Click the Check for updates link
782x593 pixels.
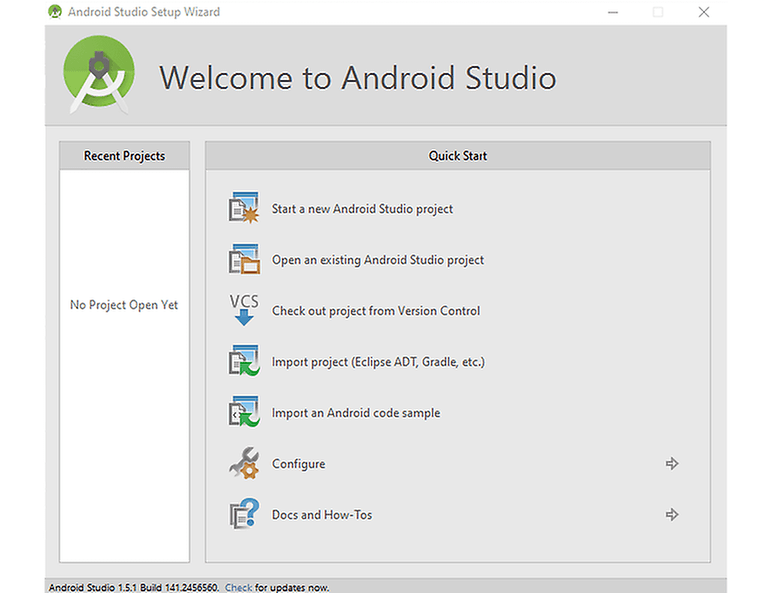click(x=238, y=588)
